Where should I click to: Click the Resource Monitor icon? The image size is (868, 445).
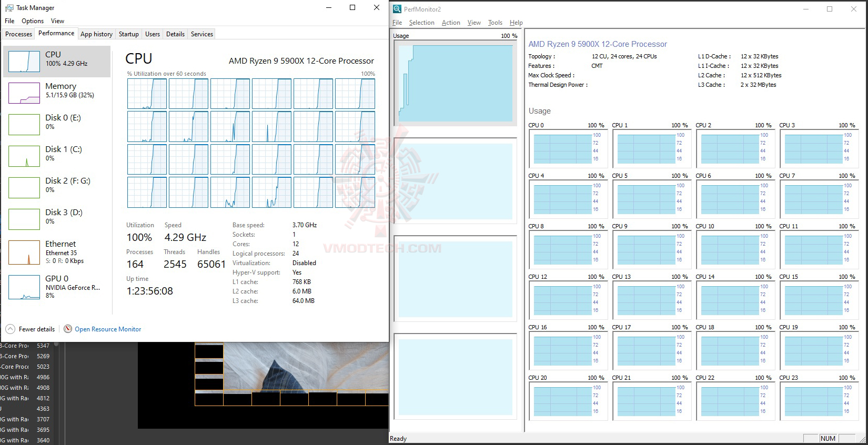pyautogui.click(x=68, y=329)
